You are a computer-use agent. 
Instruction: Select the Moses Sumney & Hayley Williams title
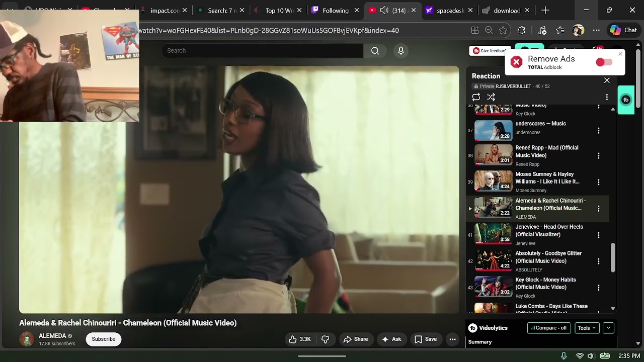[x=547, y=178]
